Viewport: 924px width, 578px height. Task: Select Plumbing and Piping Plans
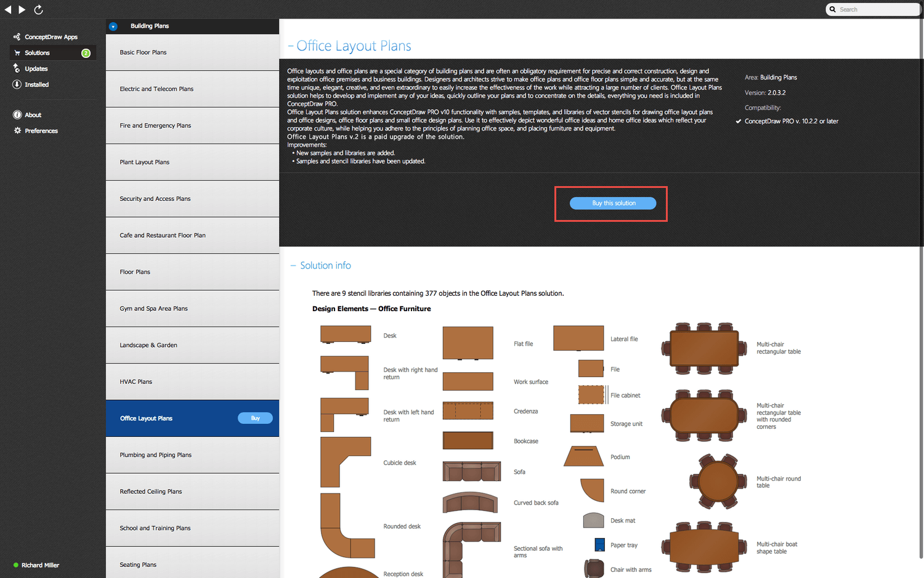pos(192,455)
